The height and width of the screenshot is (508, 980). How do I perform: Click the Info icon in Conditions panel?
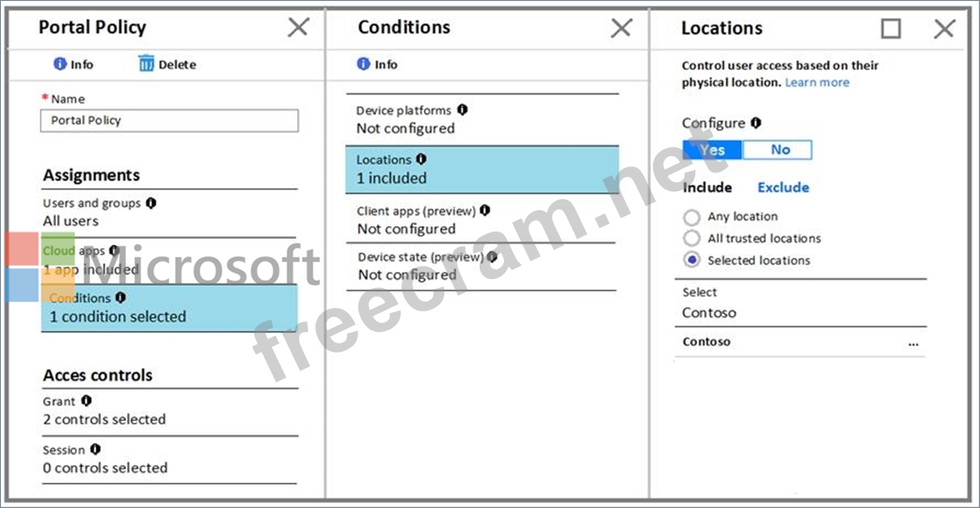pyautogui.click(x=363, y=64)
